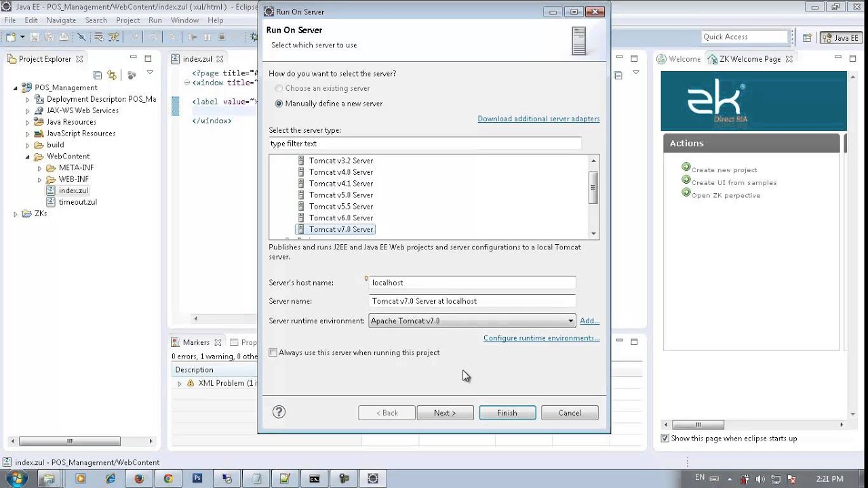Open Photoshop from the taskbar
The height and width of the screenshot is (488, 868).
coord(197,479)
